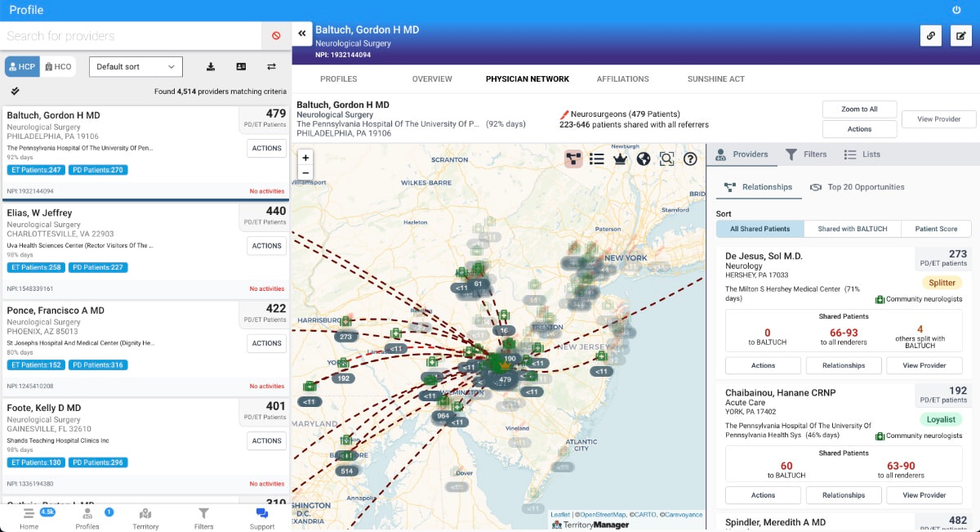
Task: Select the Providers tab in the side panel
Action: 741,154
